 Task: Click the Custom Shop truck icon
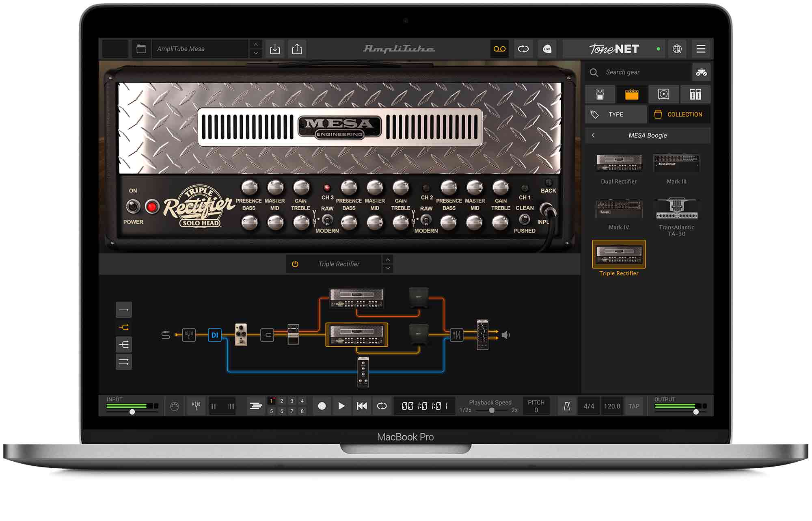[701, 73]
